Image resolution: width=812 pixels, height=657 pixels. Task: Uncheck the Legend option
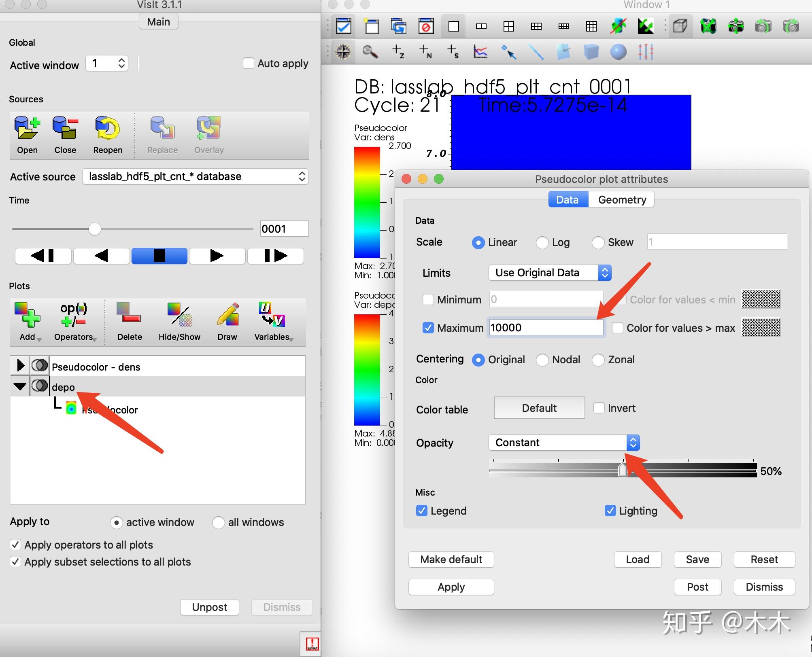(x=421, y=511)
